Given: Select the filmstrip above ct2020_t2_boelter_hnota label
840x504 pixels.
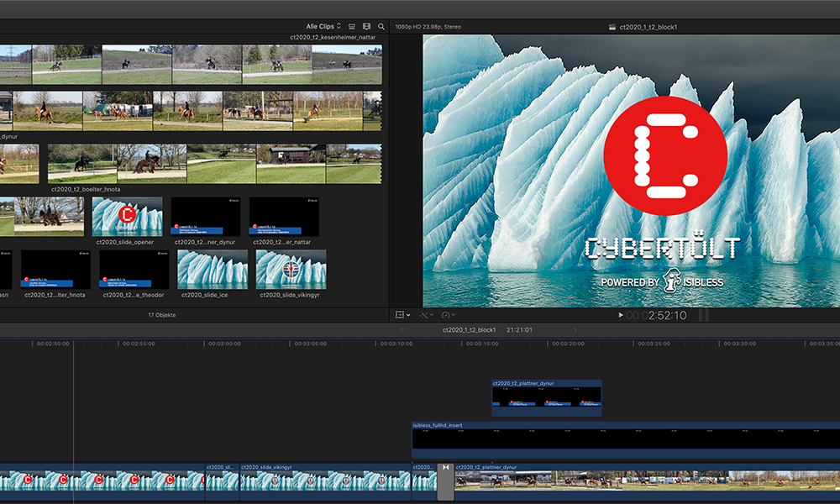Looking at the screenshot, I should [x=215, y=163].
